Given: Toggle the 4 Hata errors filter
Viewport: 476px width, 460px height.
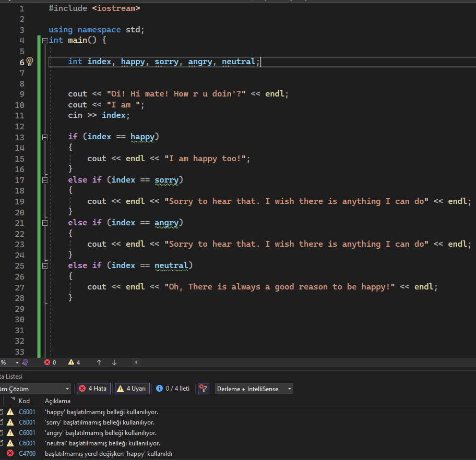Looking at the screenshot, I should click(93, 389).
